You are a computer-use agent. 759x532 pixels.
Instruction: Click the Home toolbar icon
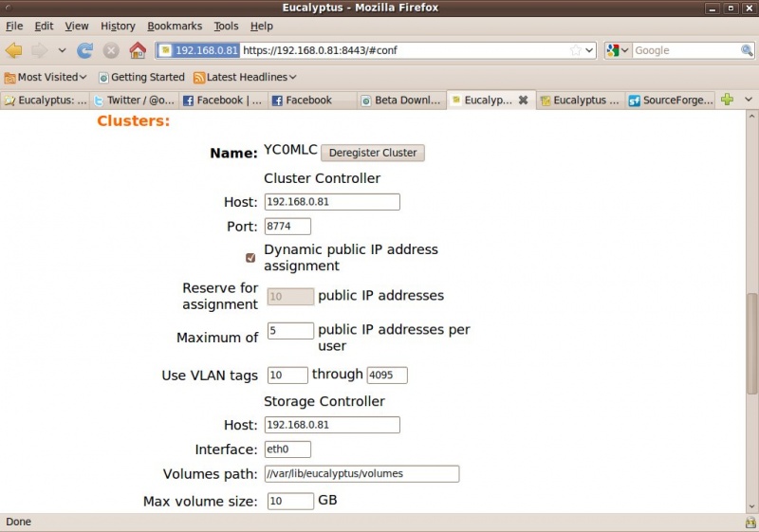click(138, 50)
